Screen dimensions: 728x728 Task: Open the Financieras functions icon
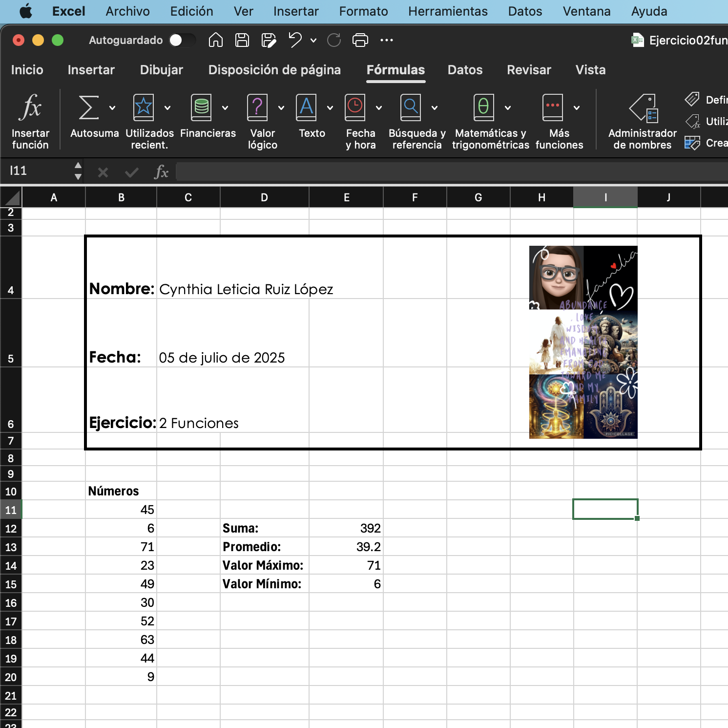pyautogui.click(x=201, y=107)
